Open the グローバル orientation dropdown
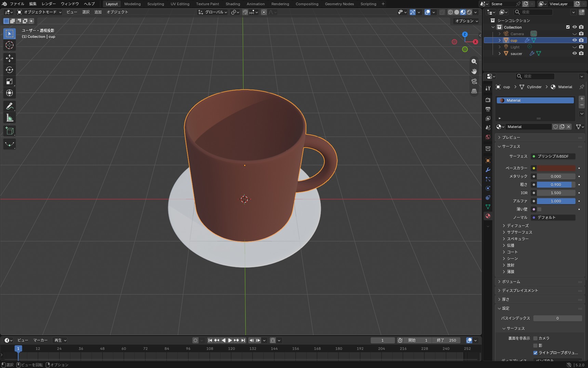Viewport: 588px width, 368px height. (213, 12)
